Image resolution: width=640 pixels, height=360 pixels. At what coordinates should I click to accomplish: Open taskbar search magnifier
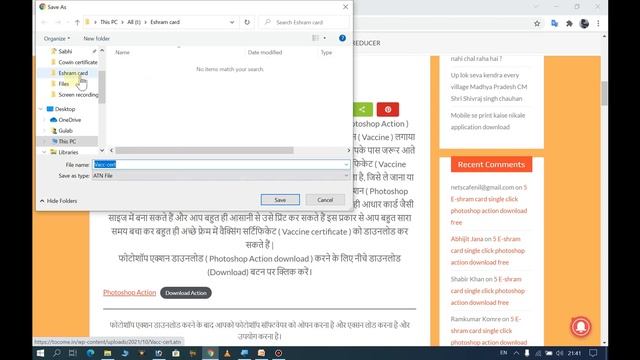(x=57, y=353)
